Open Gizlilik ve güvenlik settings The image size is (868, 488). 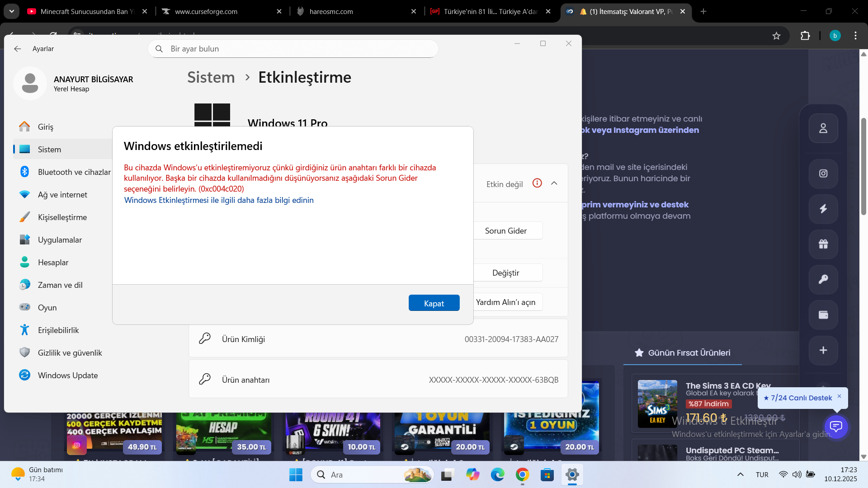pos(62,353)
